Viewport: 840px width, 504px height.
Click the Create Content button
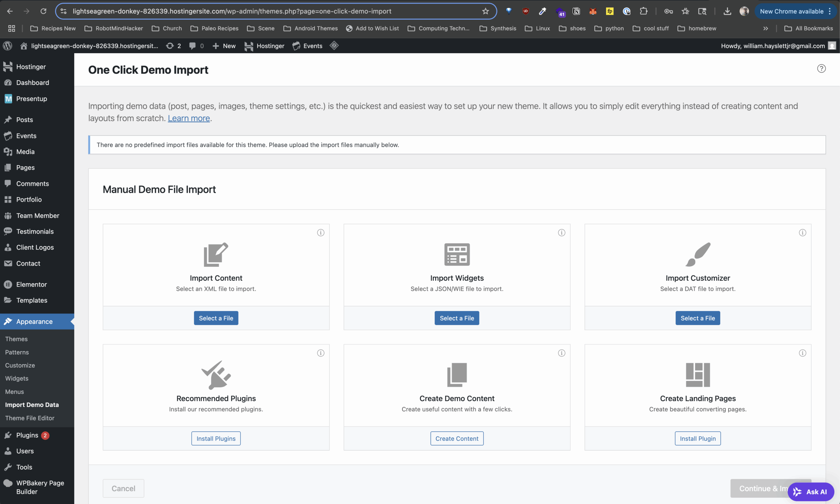coord(457,439)
